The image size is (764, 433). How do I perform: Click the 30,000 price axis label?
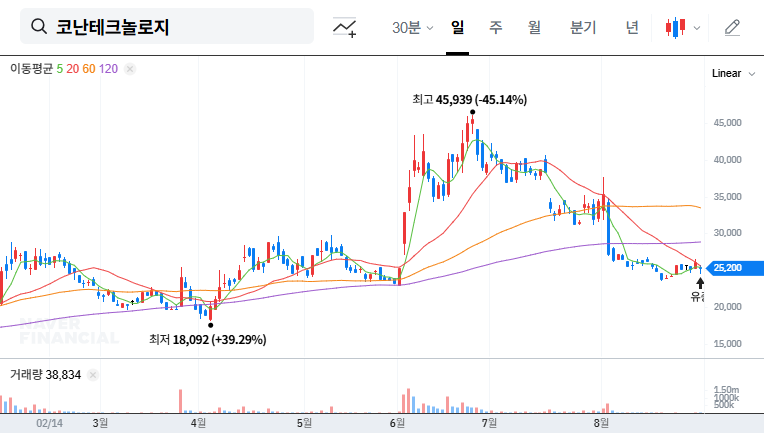pyautogui.click(x=727, y=233)
